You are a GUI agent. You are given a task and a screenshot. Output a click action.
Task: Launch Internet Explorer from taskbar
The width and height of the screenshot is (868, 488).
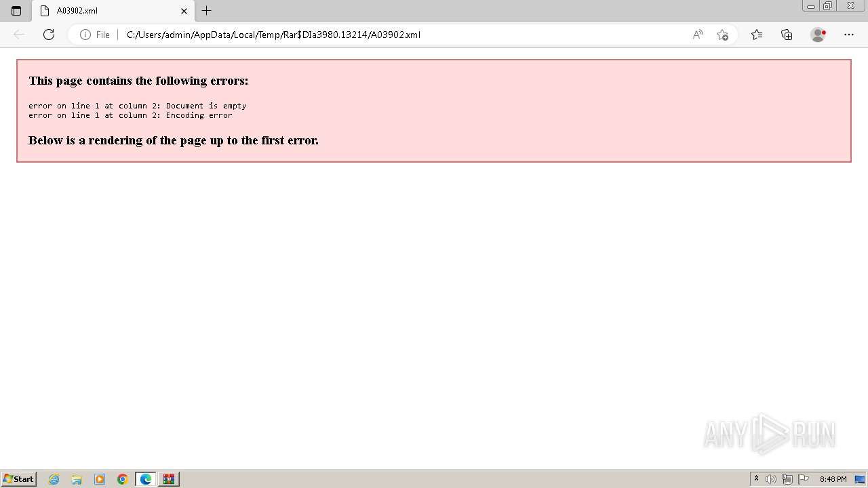pos(54,479)
